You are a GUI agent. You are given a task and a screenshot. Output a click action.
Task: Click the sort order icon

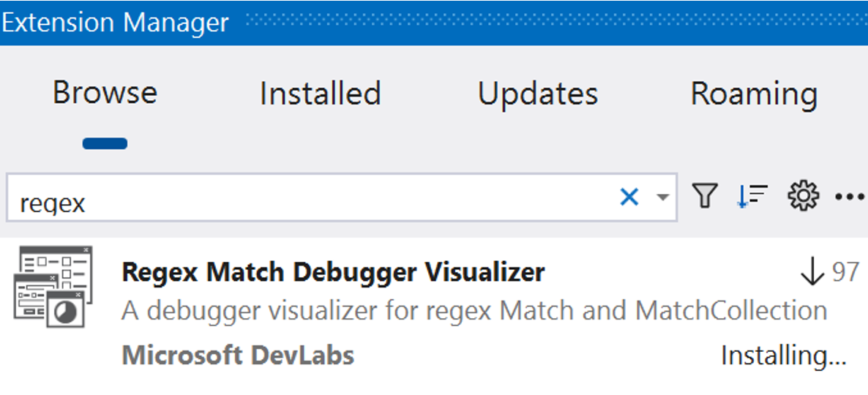tap(752, 196)
